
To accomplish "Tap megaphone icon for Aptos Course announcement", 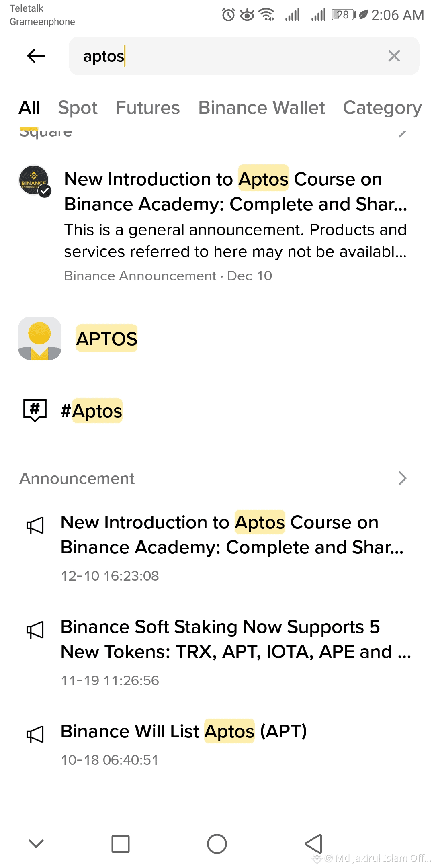I will [35, 525].
